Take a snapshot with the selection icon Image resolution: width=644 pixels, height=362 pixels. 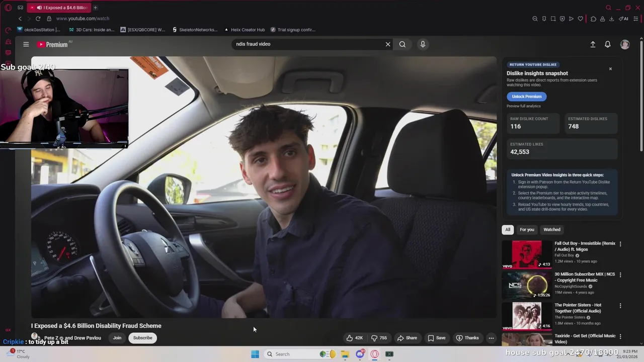point(553,19)
